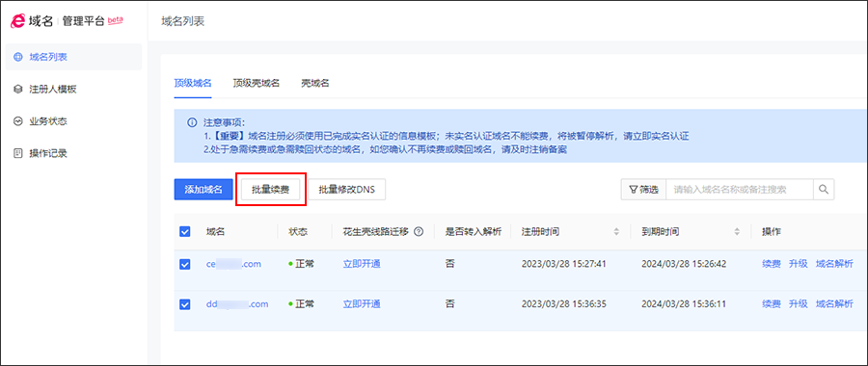Click 域名解析 for the dd domain
The image size is (868, 366).
tap(834, 303)
